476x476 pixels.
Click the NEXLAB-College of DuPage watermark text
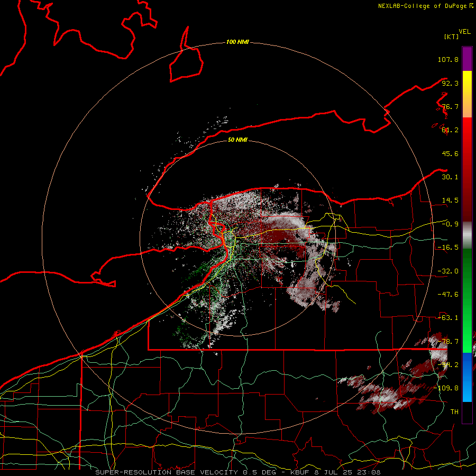pyautogui.click(x=425, y=6)
